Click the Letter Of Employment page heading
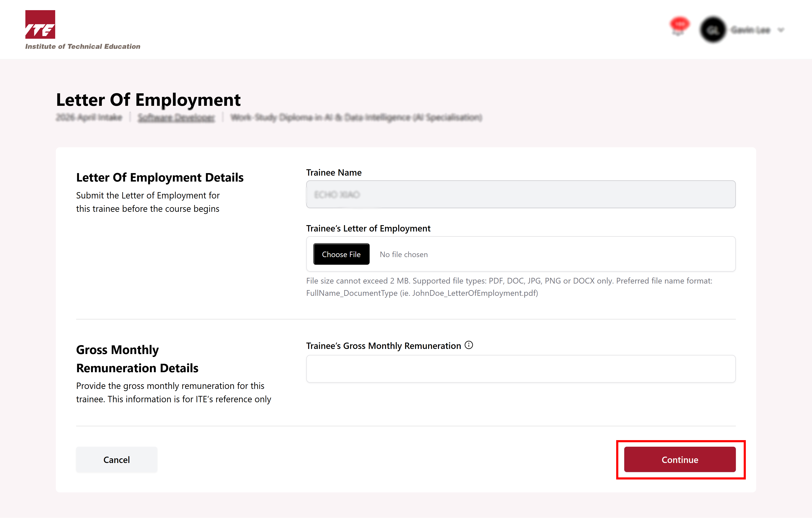This screenshot has width=812, height=518. [x=148, y=100]
